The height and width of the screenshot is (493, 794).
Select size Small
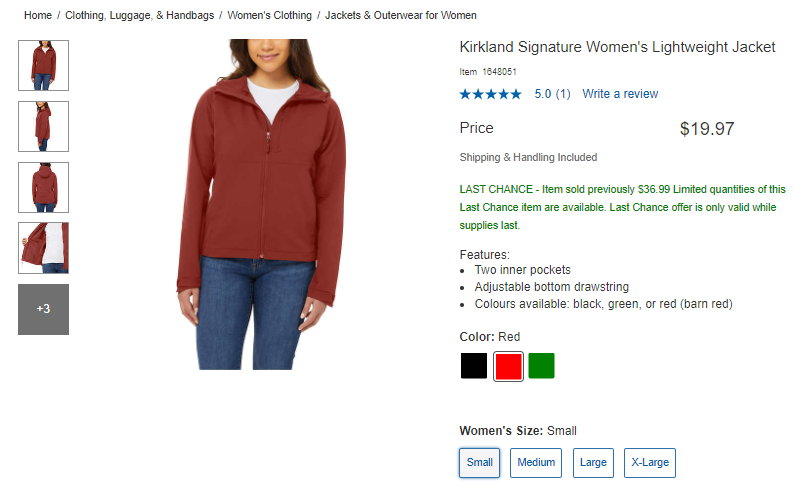(x=480, y=463)
